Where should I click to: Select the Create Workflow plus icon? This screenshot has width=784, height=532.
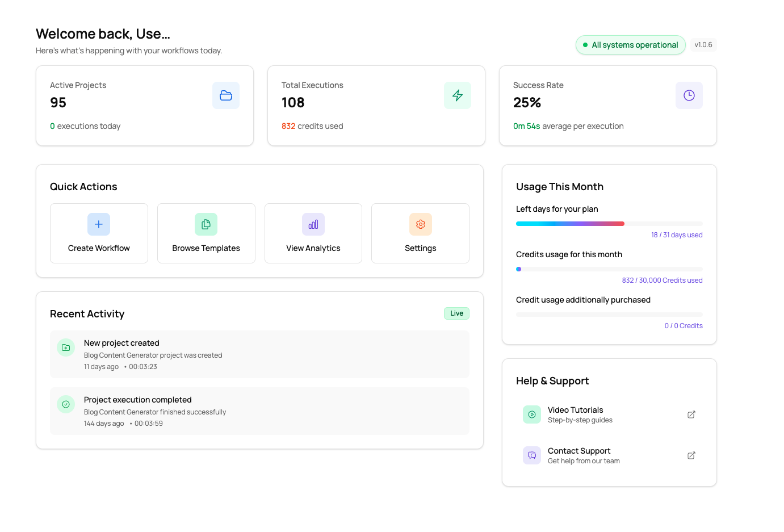coord(99,224)
